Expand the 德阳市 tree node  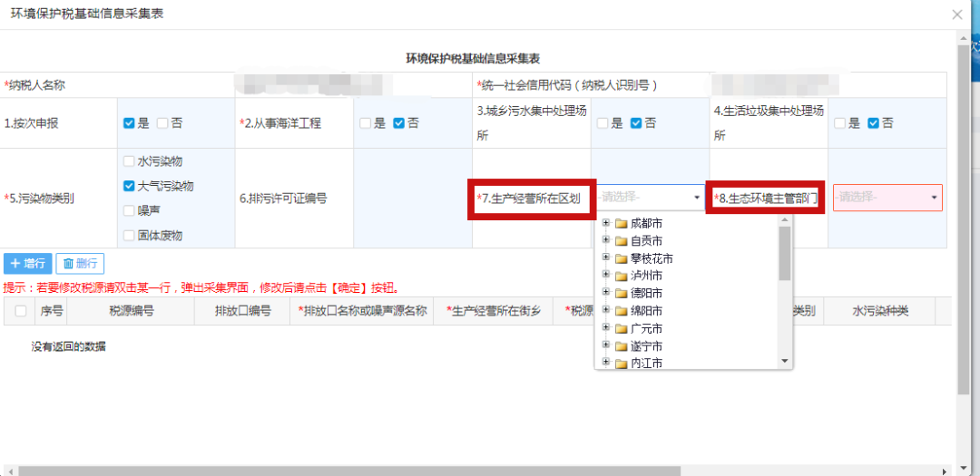606,294
